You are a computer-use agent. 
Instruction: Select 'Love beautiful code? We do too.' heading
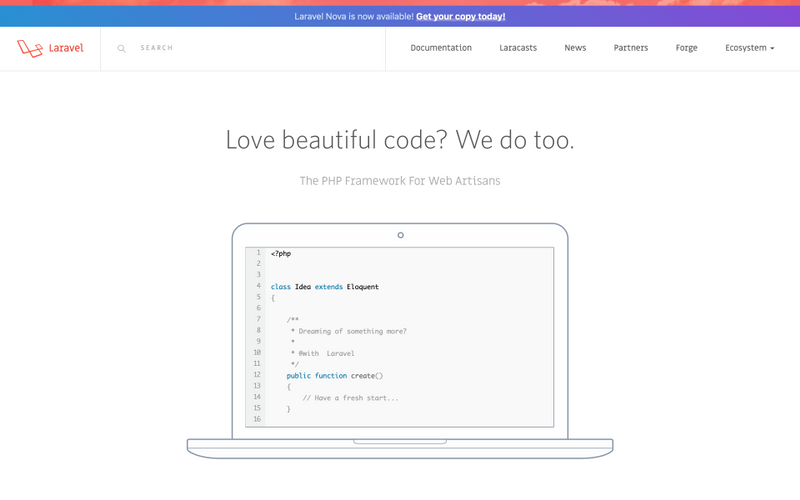400,140
